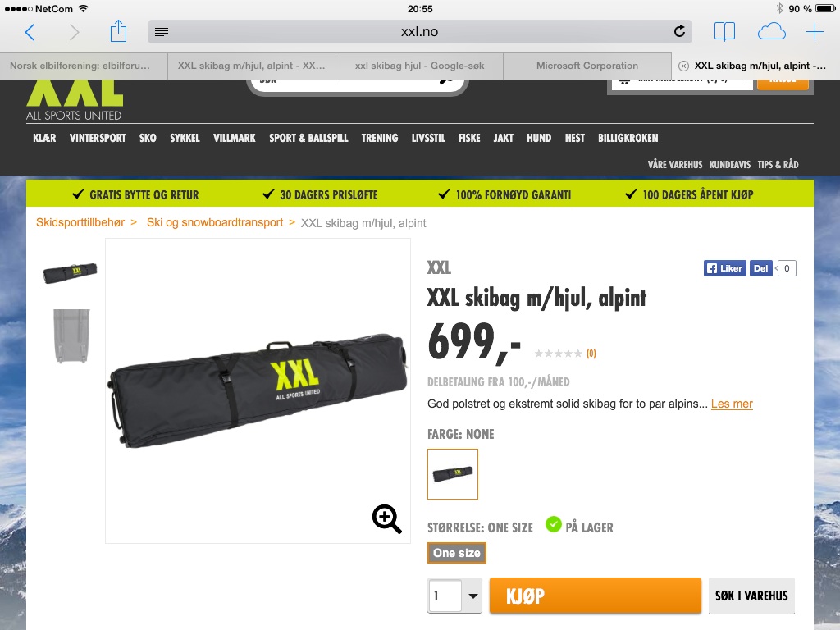Open the VINTERSPORT menu category
The height and width of the screenshot is (630, 840).
[x=98, y=138]
